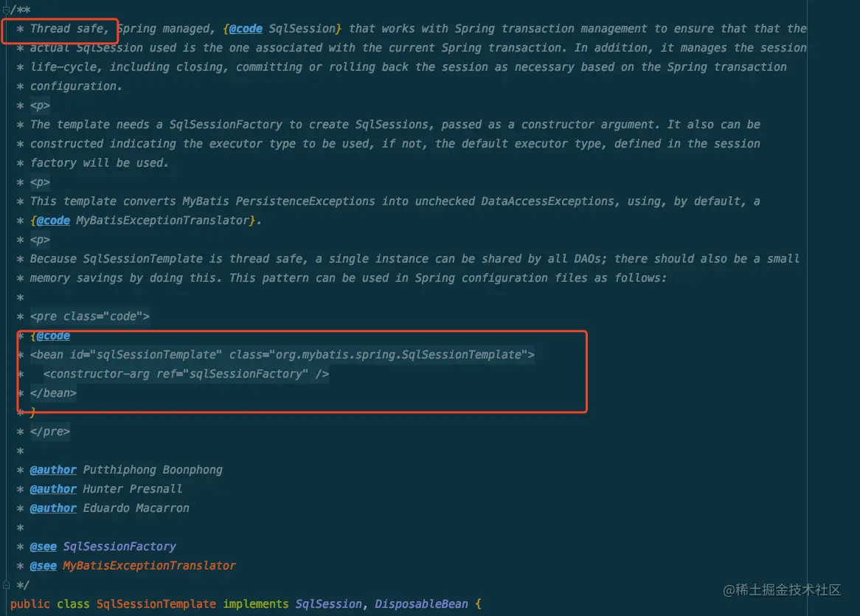Click the 'This template converts MyBatis' line
860x616 pixels.
pyautogui.click(x=395, y=201)
